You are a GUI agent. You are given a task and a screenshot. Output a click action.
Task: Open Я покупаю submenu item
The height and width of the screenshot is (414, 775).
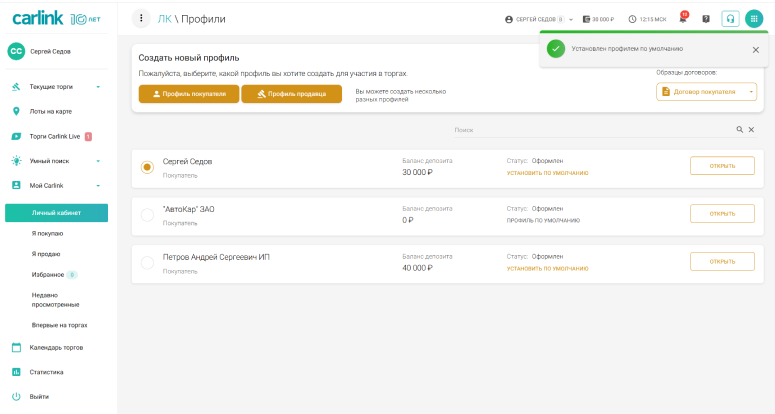tap(47, 233)
